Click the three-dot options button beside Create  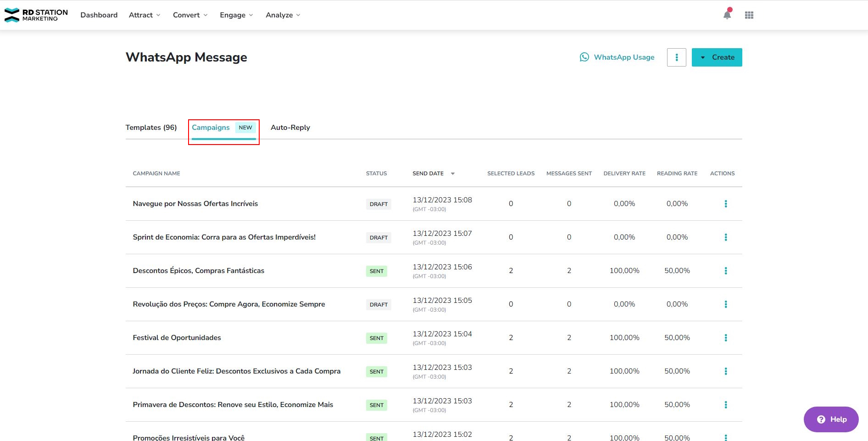(x=676, y=57)
